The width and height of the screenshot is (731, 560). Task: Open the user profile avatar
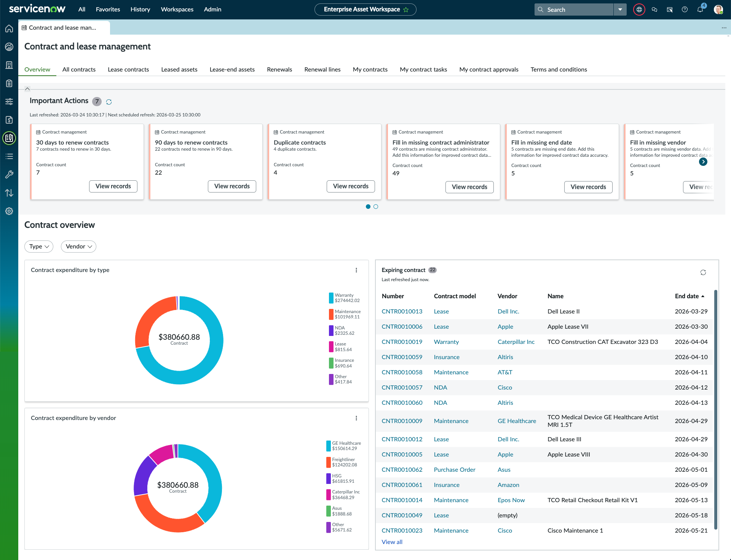click(718, 10)
